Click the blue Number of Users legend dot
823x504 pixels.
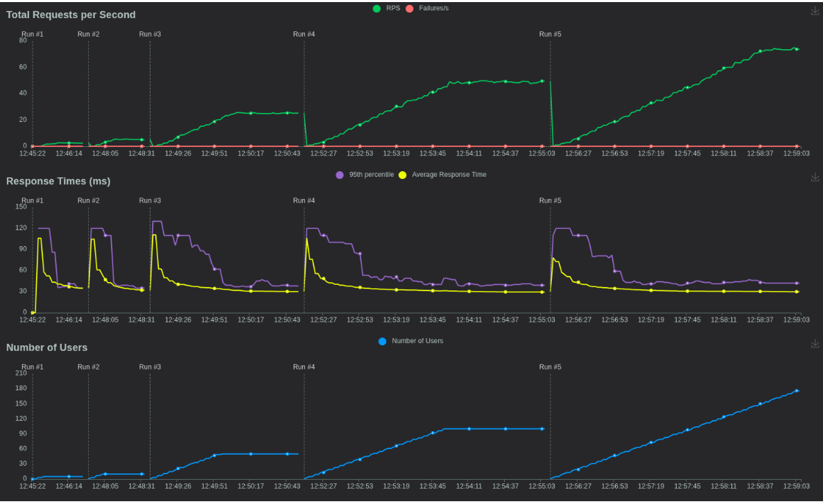coord(382,341)
